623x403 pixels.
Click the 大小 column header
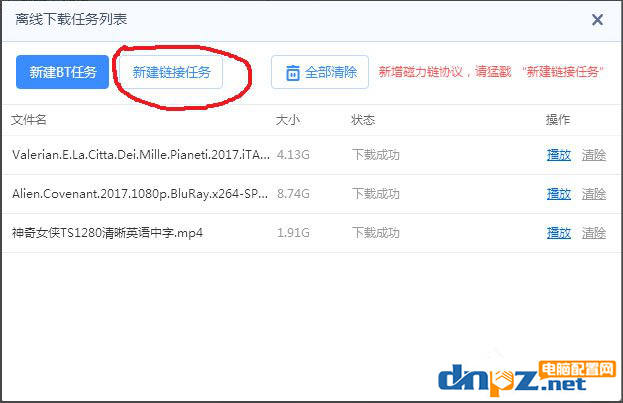point(288,120)
